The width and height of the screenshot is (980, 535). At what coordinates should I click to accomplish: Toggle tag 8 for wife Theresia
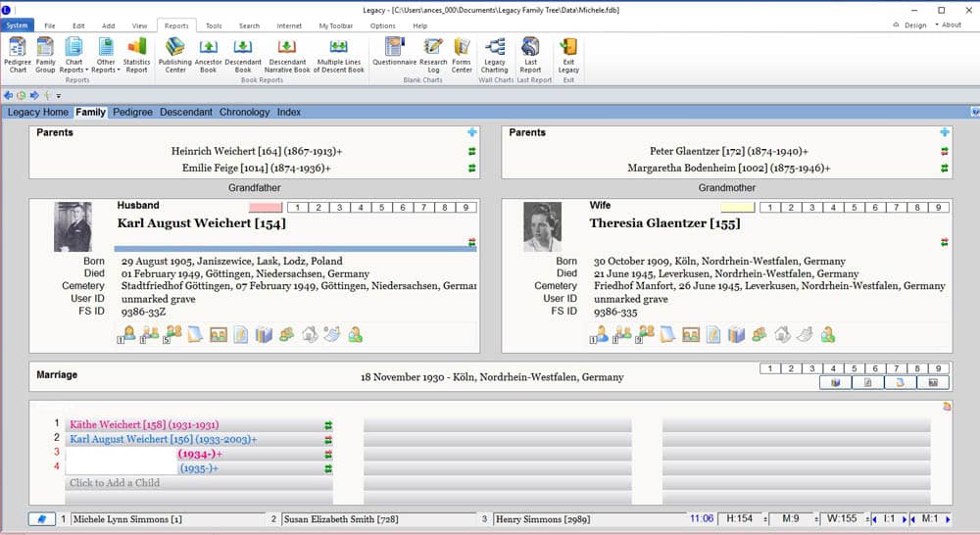tap(917, 208)
